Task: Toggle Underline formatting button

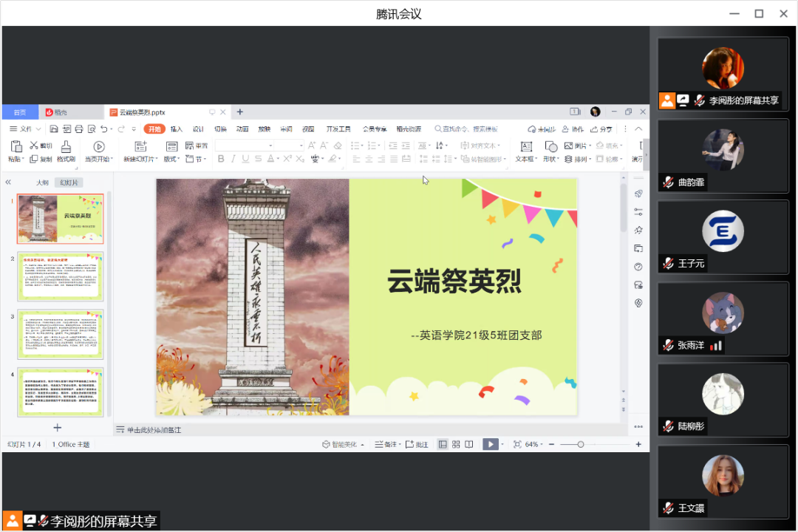Action: point(245,159)
